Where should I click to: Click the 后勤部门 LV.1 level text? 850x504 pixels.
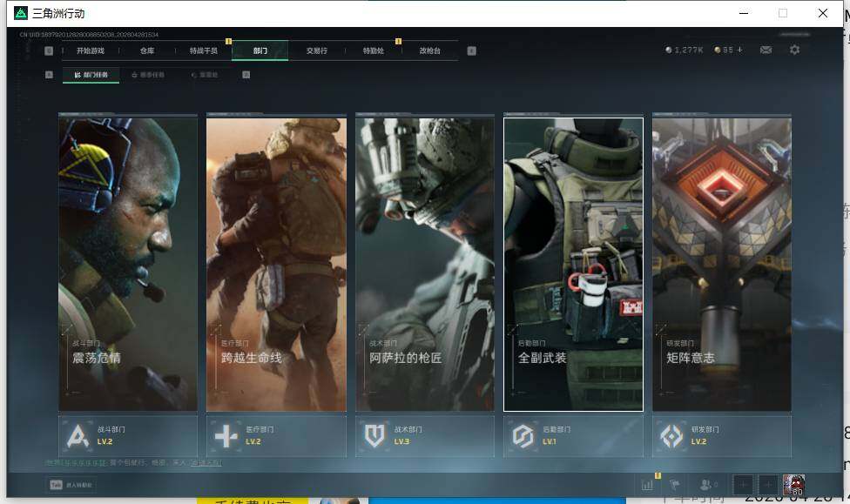550,441
